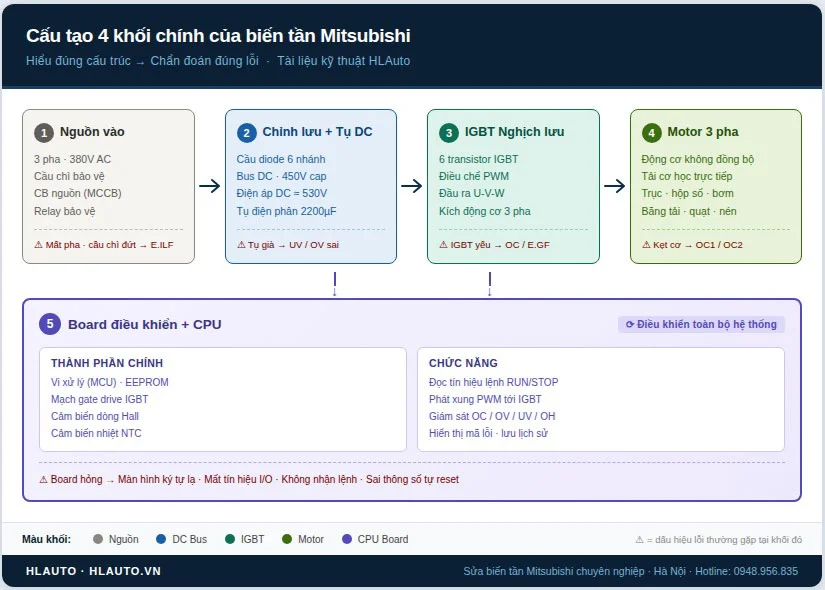
Task: Click the number 2 circle beside Chỉnh lưu
Action: click(246, 133)
